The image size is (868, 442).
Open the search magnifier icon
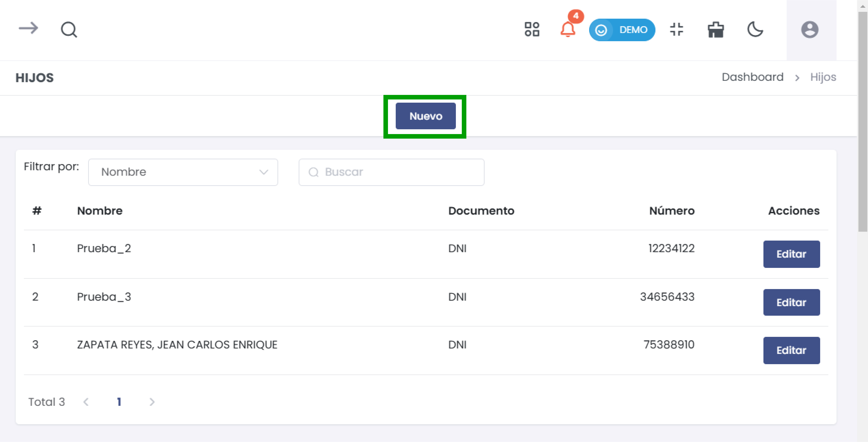pyautogui.click(x=69, y=30)
